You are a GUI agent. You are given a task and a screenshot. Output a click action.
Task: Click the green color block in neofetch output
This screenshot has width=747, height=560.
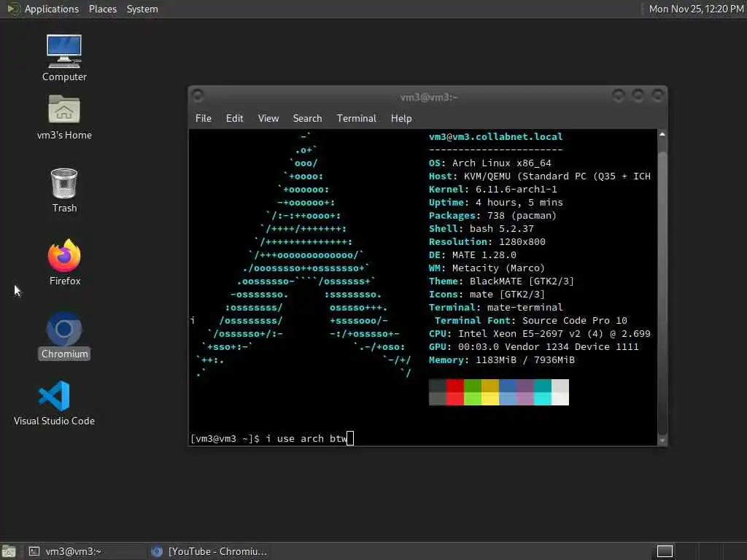[473, 392]
